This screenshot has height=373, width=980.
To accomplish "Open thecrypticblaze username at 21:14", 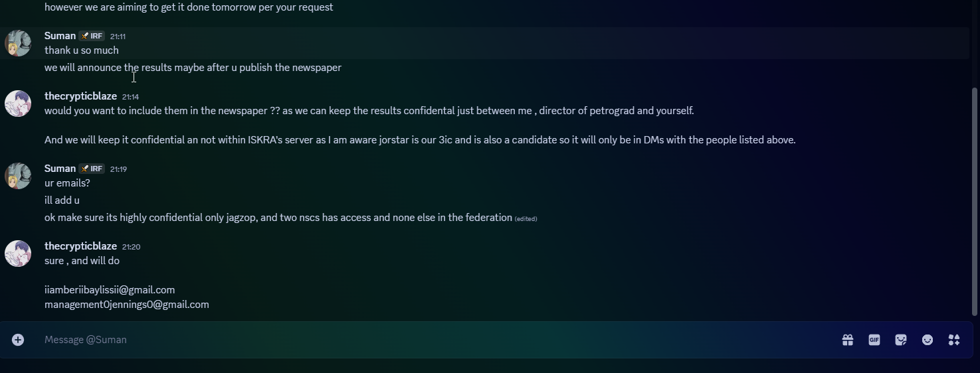I will tap(80, 96).
